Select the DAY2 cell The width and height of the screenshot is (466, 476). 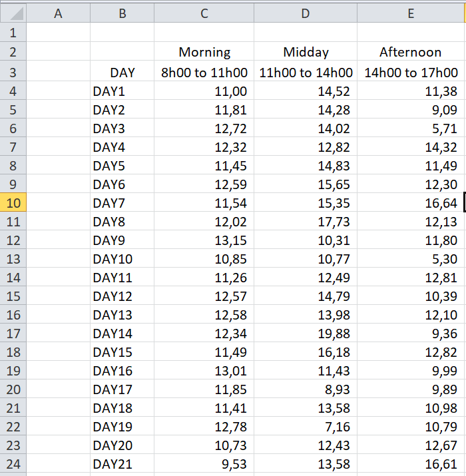[x=122, y=109]
